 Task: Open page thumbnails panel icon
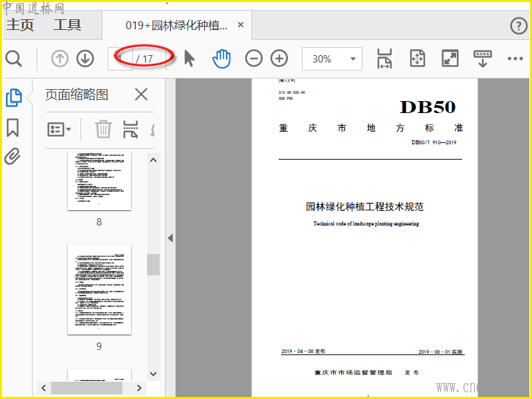pyautogui.click(x=14, y=98)
